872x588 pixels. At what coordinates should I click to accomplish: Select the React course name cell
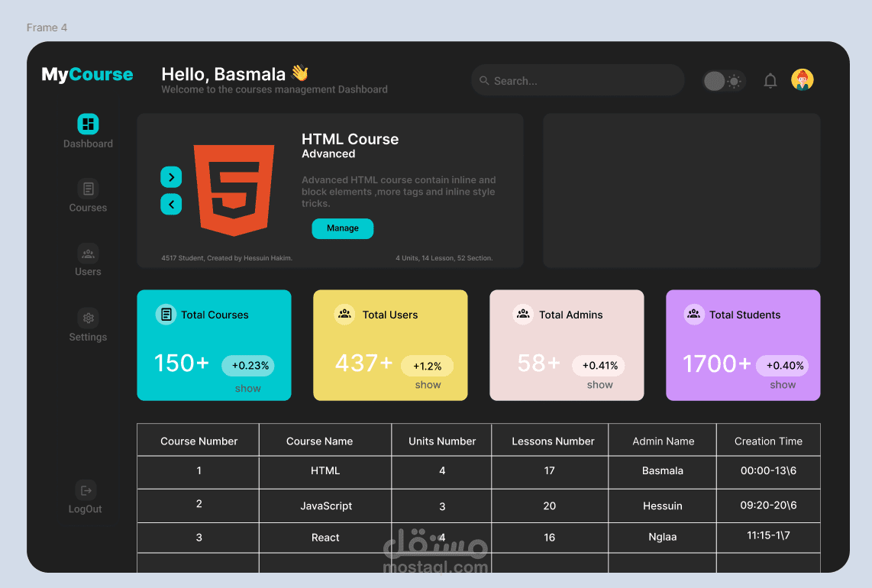[325, 538]
